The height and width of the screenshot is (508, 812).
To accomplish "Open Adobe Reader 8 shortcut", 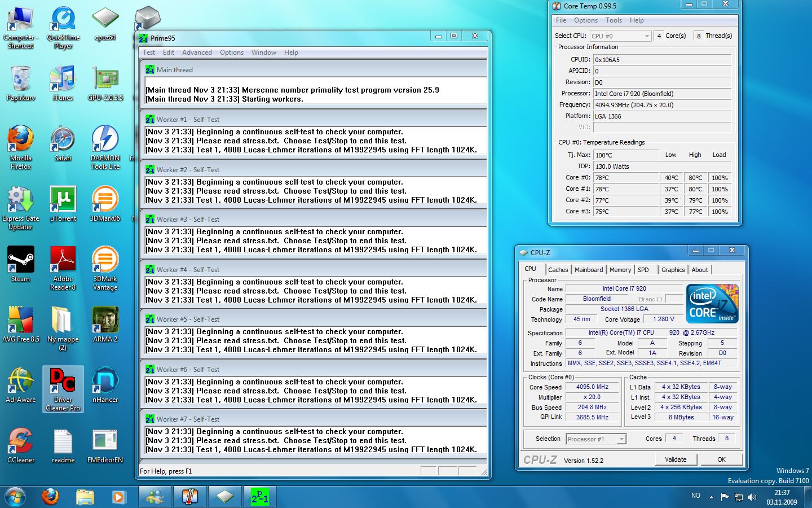I will coord(63,269).
